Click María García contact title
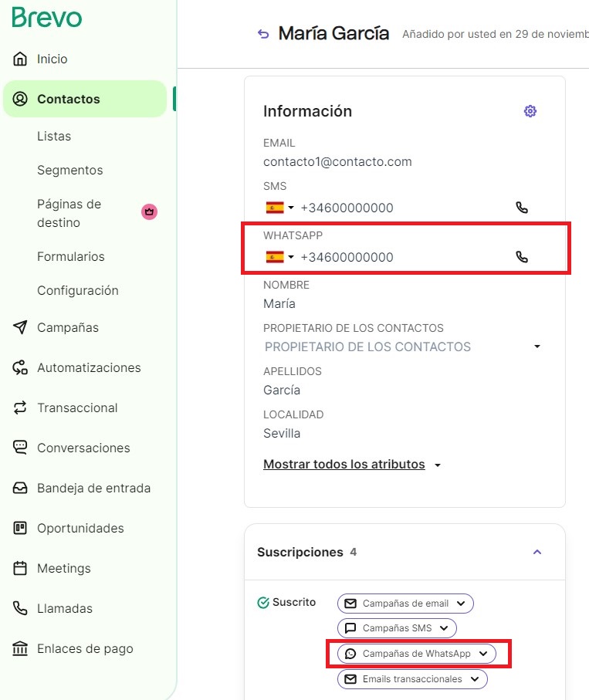The height and width of the screenshot is (700, 589). point(333,33)
